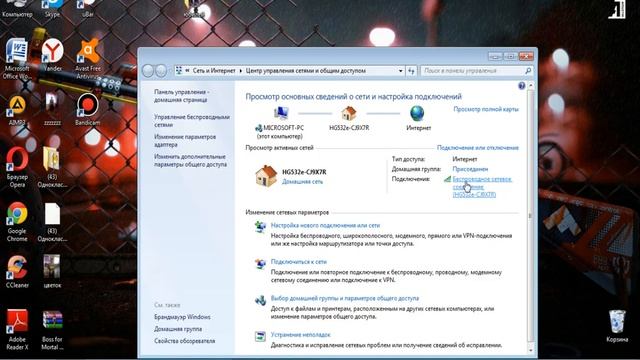Click scrollbar down arrow in window
The image size is (640, 360).
pos(530,350)
